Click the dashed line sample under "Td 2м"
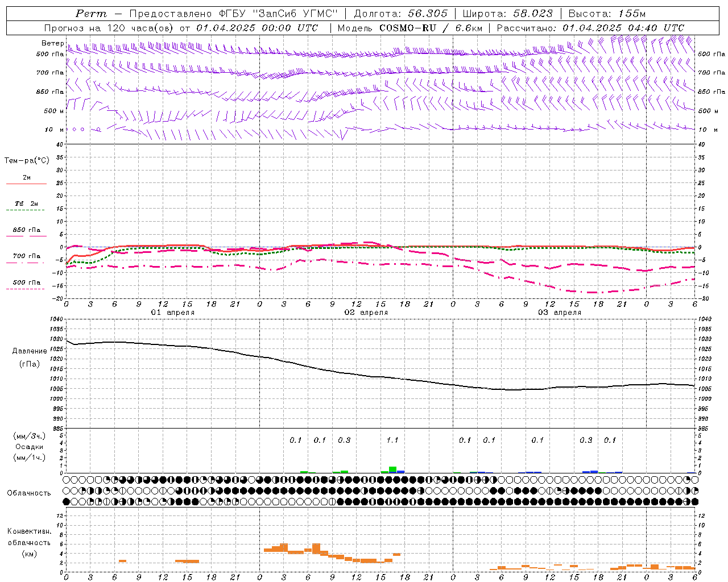The width and height of the screenshot is (728, 582). pos(25,210)
